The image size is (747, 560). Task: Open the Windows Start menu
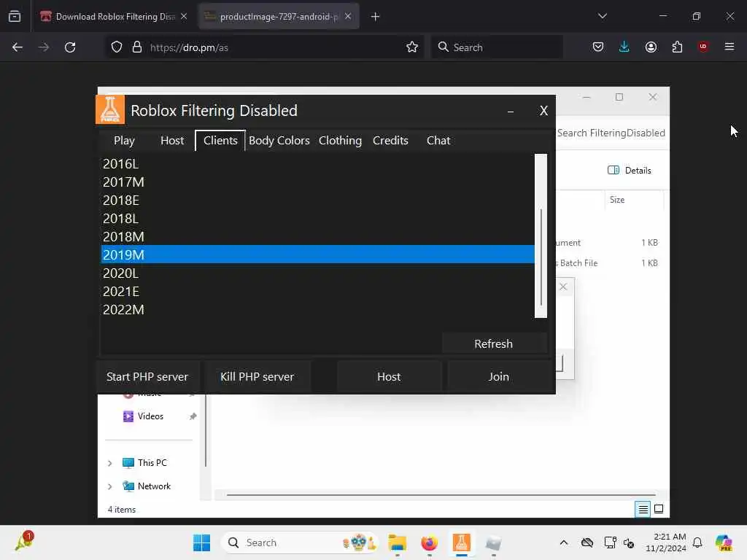[x=202, y=542]
